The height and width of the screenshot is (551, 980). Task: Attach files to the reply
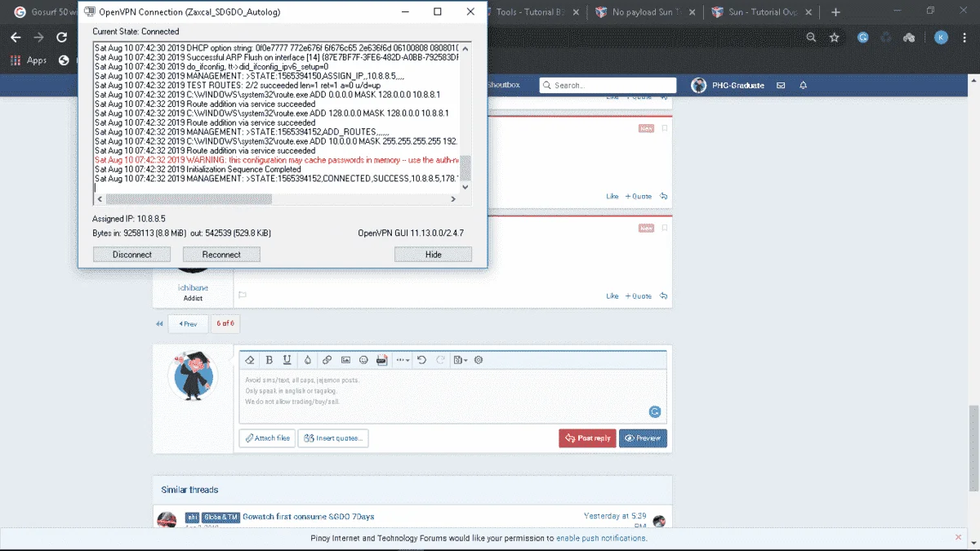(267, 438)
